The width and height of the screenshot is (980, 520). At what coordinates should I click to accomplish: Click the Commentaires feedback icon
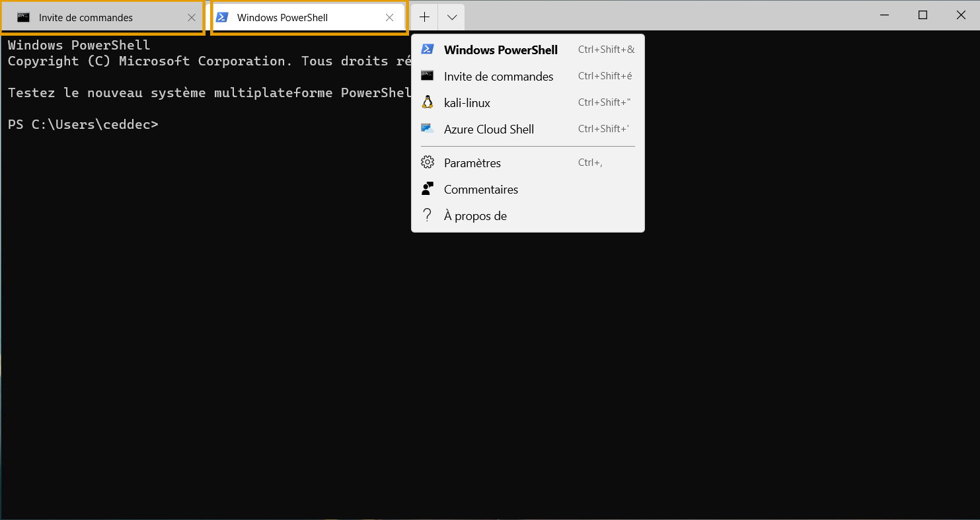click(428, 189)
